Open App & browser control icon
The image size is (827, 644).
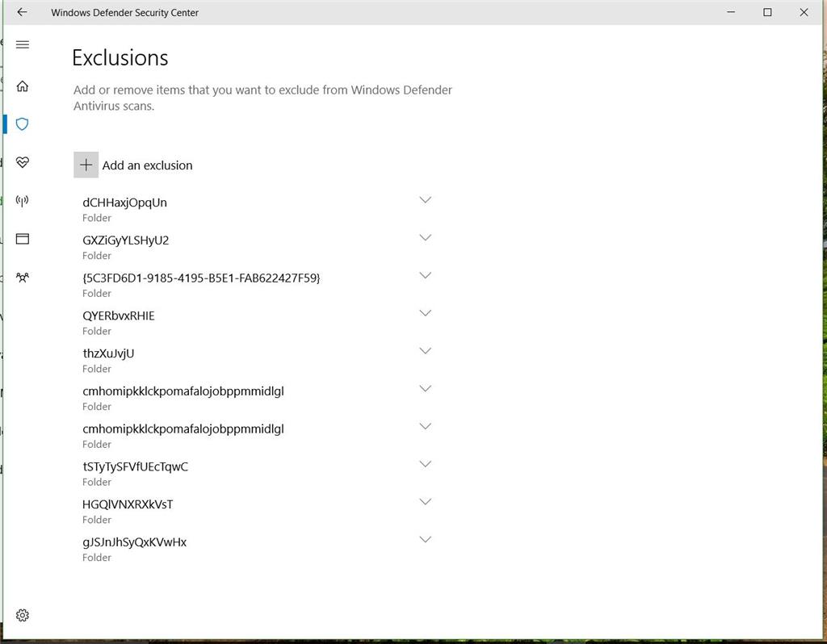point(22,239)
